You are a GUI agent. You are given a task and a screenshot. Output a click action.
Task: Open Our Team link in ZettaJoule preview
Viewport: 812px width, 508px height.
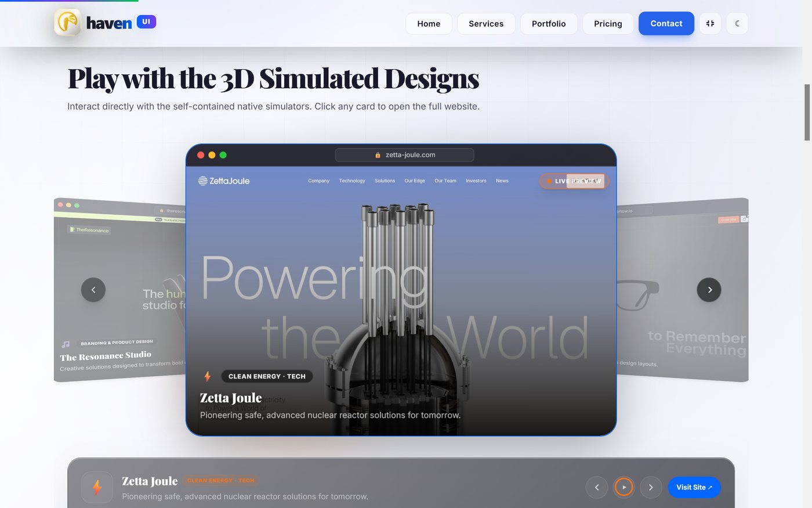coord(445,181)
